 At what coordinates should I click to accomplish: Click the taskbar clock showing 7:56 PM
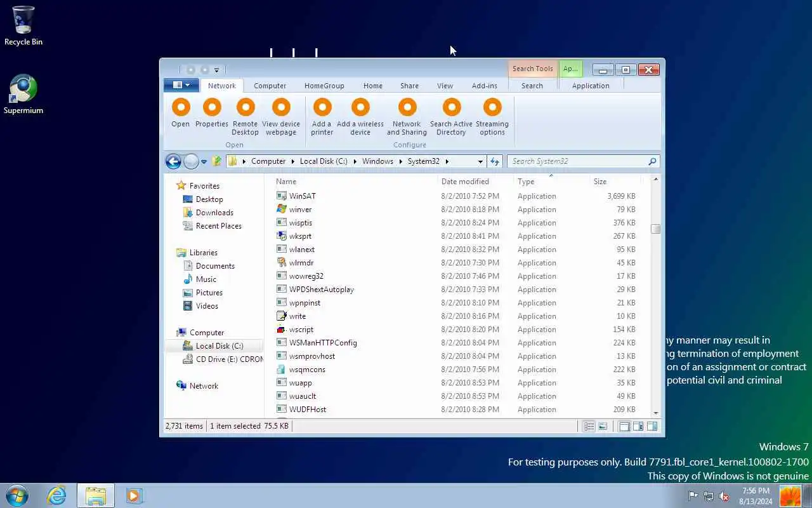[755, 496]
